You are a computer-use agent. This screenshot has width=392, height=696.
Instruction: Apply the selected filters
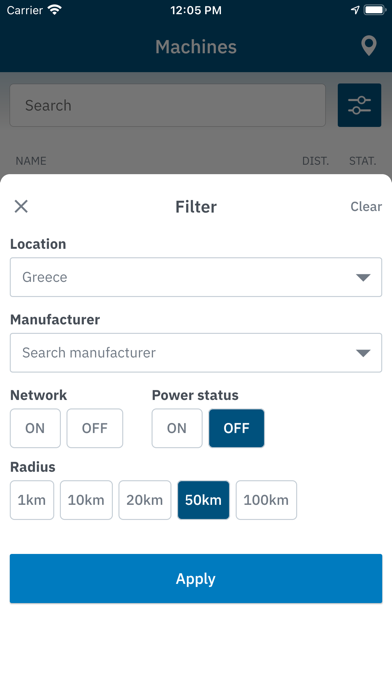point(196,578)
